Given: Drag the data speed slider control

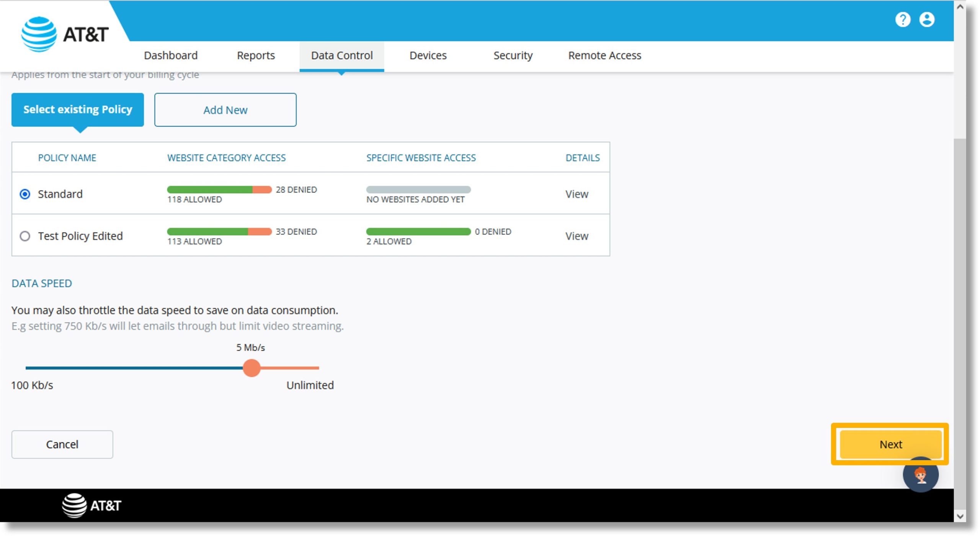Looking at the screenshot, I should click(x=251, y=368).
